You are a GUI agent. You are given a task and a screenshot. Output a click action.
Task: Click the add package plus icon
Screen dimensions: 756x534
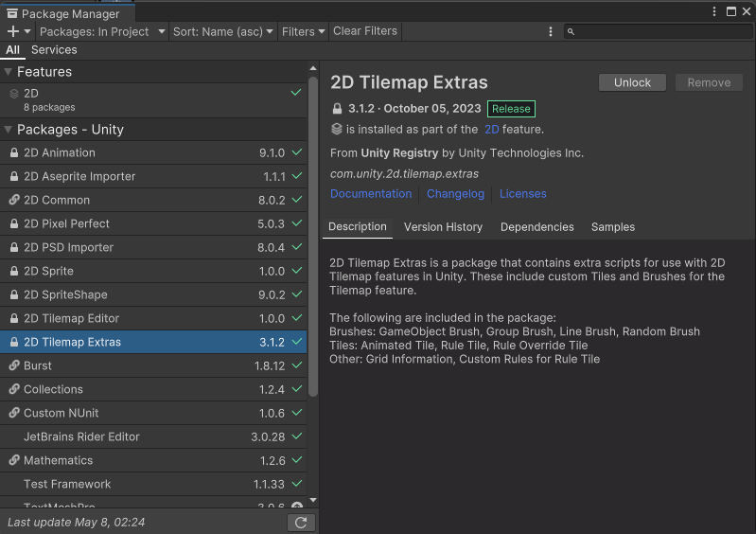13,31
